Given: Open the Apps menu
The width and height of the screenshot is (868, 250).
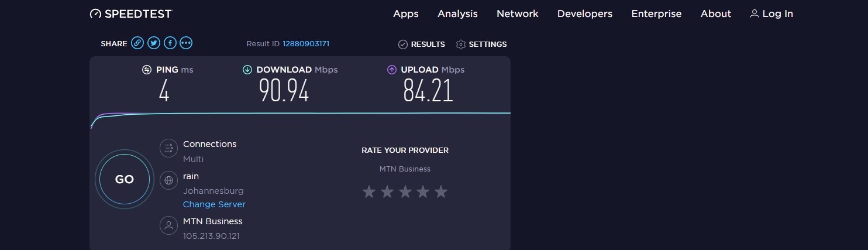Looking at the screenshot, I should click(406, 13).
